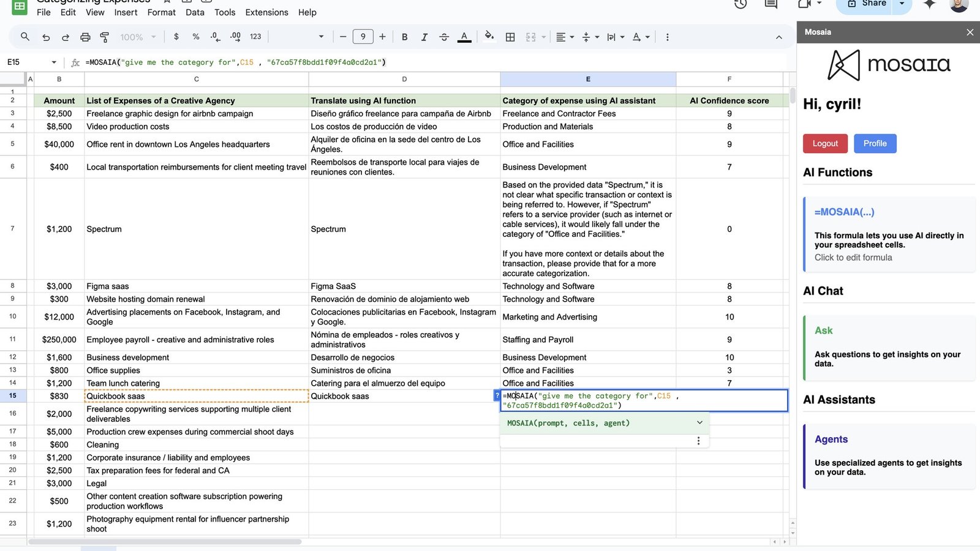The image size is (980, 551).
Task: Open the Ask AI Chat card
Action: point(889,348)
